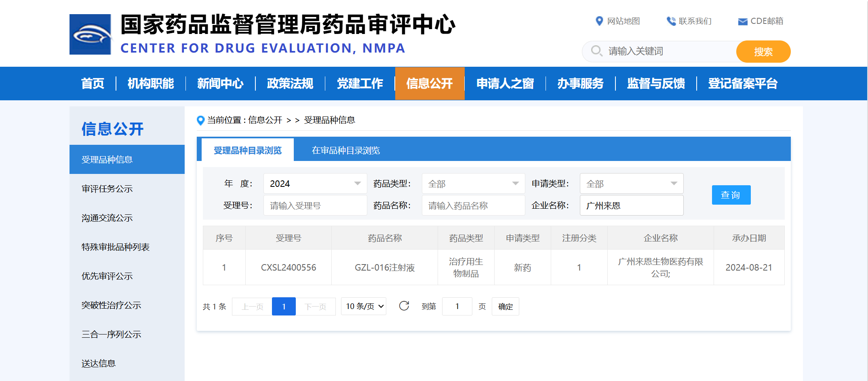Switch to 受理品种目录浏览 tab
This screenshot has width=868, height=381.
(247, 150)
